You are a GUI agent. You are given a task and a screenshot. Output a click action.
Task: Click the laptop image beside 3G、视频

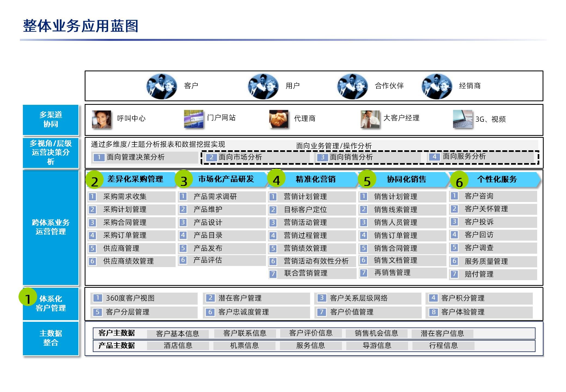pos(462,119)
